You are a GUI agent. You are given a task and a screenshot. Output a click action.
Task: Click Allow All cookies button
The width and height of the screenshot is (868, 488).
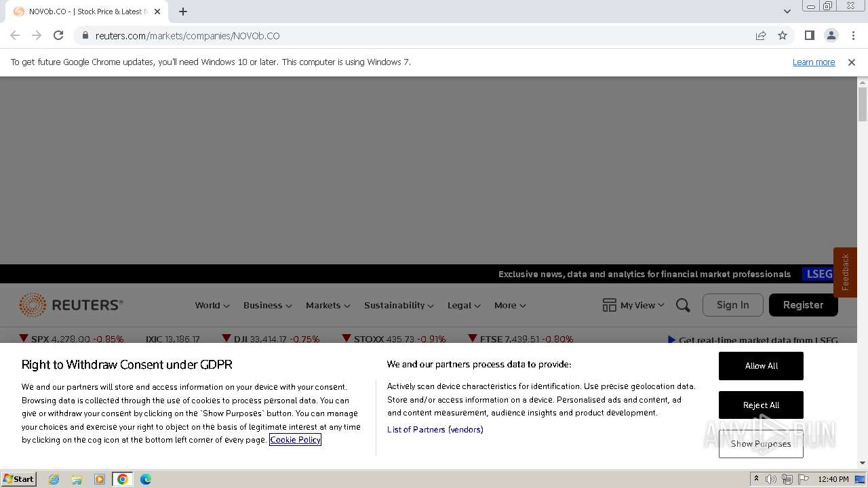[x=761, y=366]
